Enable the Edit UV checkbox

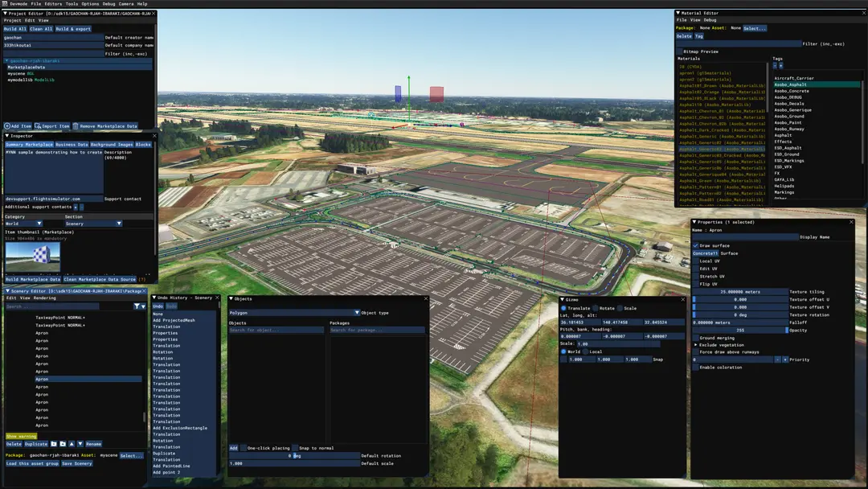tap(695, 269)
